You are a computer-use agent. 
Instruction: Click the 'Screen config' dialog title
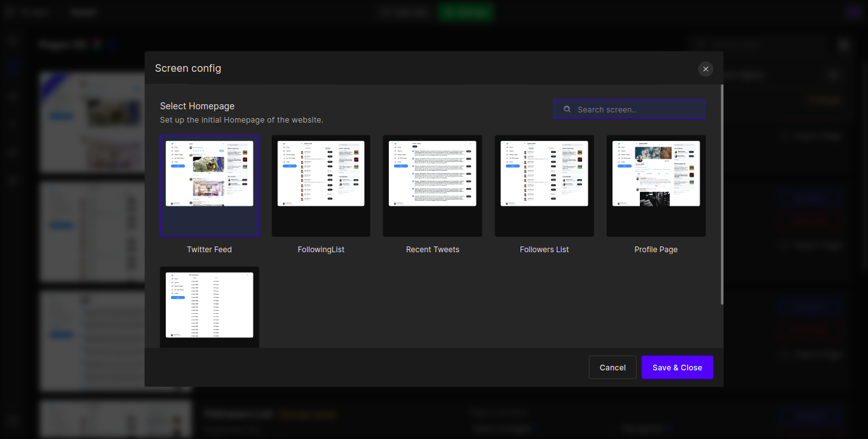pyautogui.click(x=188, y=68)
